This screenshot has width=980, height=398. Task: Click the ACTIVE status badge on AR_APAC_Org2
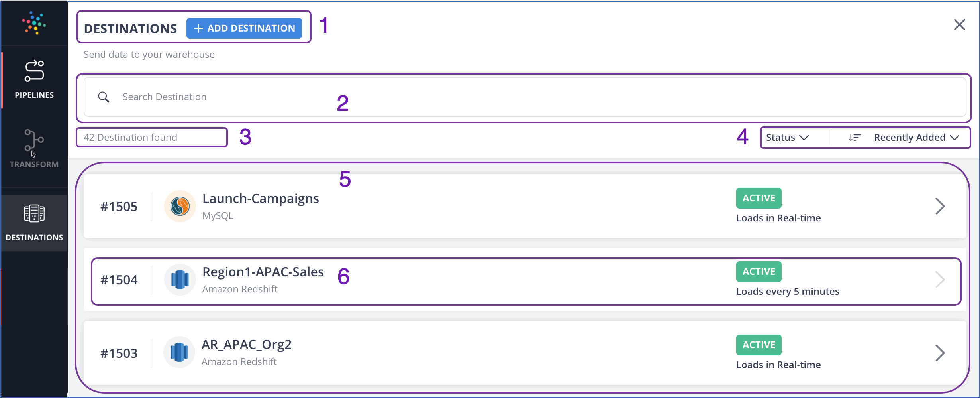(758, 345)
